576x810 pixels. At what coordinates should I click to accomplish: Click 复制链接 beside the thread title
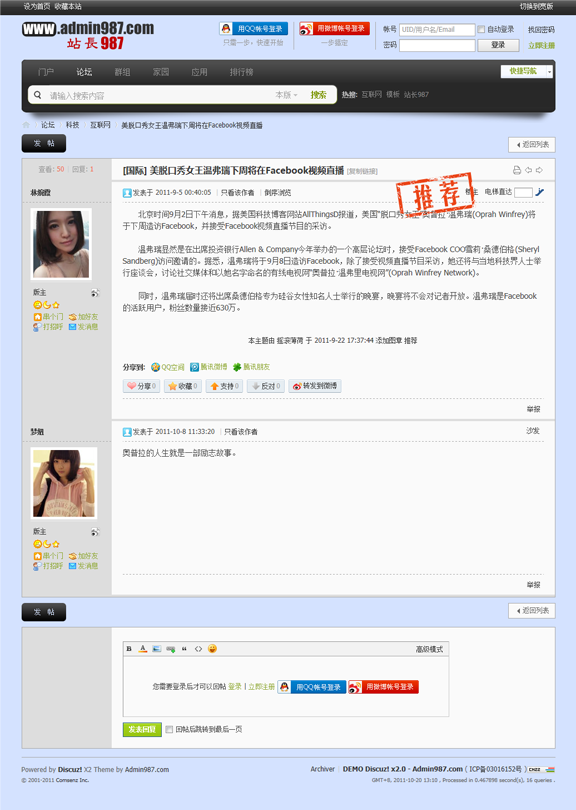click(362, 172)
